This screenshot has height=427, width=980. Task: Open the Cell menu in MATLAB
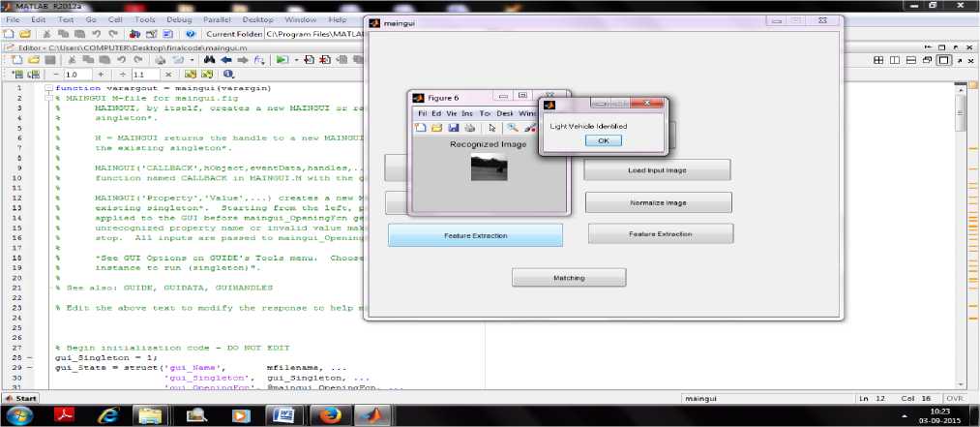click(116, 20)
